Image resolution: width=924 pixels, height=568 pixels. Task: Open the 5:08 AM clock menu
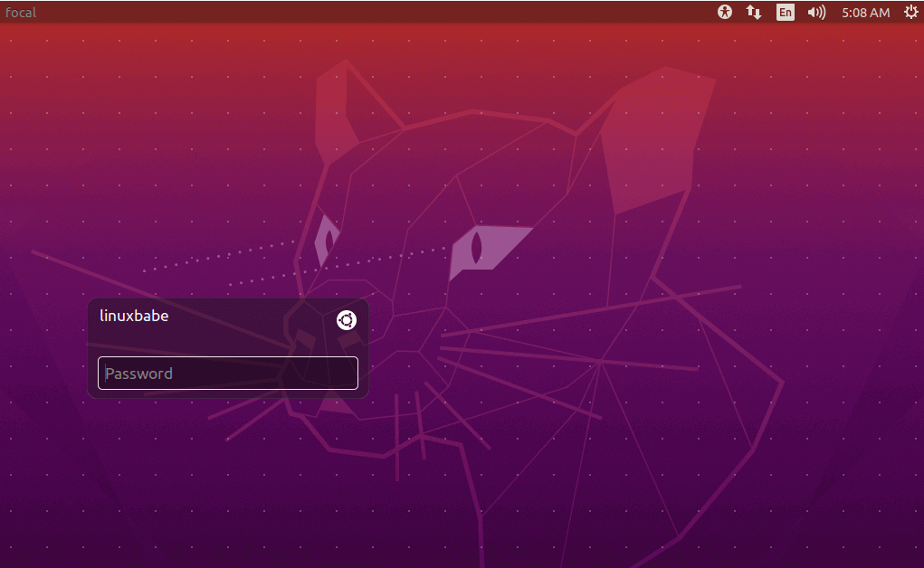point(865,13)
